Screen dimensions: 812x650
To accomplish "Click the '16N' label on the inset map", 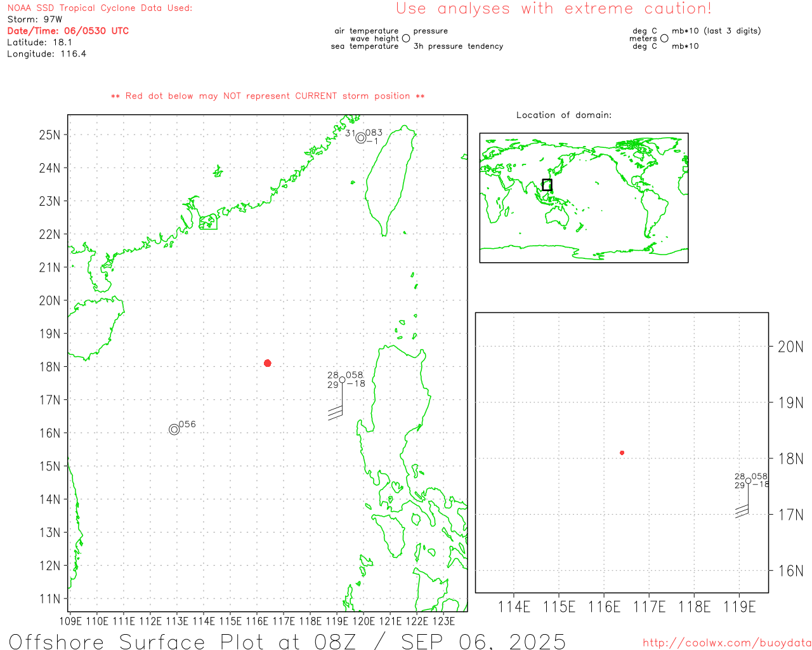I will pyautogui.click(x=790, y=571).
